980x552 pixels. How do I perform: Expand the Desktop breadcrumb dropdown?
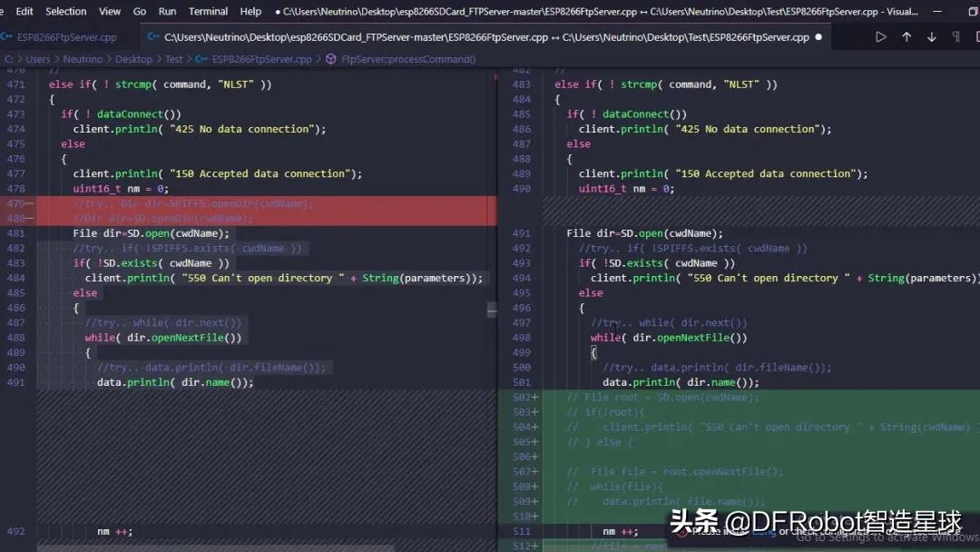point(133,58)
